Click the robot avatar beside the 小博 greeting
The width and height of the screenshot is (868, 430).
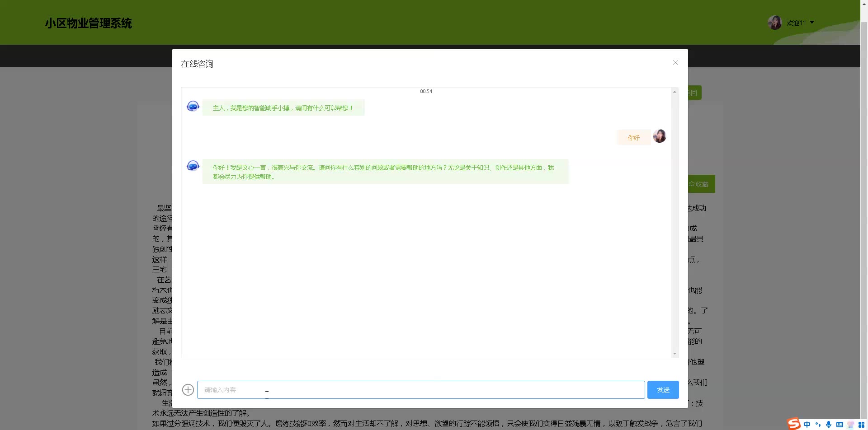tap(193, 107)
